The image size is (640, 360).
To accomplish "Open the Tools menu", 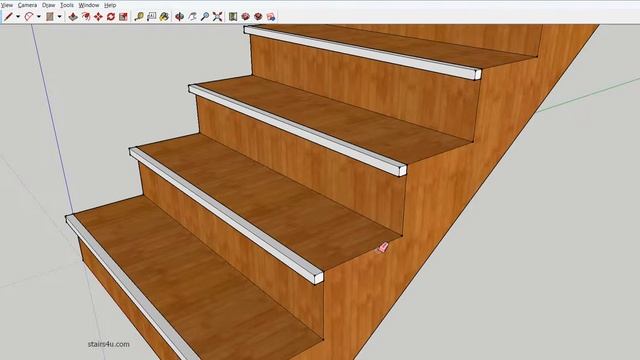I will pos(67,5).
